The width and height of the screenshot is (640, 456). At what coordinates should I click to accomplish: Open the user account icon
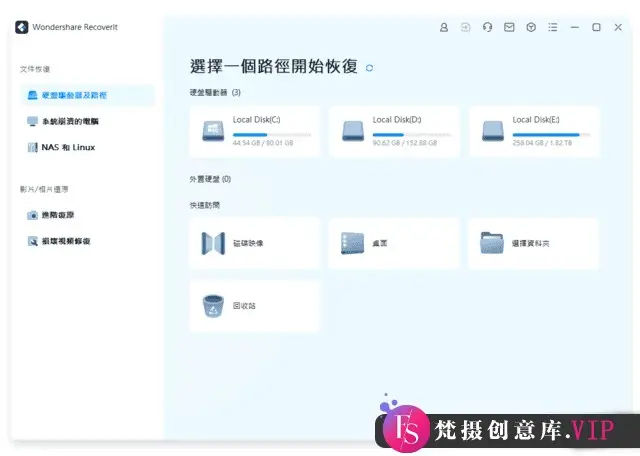(444, 27)
